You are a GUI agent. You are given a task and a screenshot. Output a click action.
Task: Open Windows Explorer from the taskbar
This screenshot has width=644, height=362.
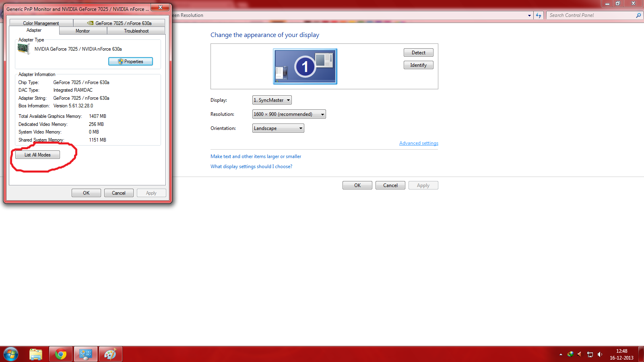coord(36,354)
